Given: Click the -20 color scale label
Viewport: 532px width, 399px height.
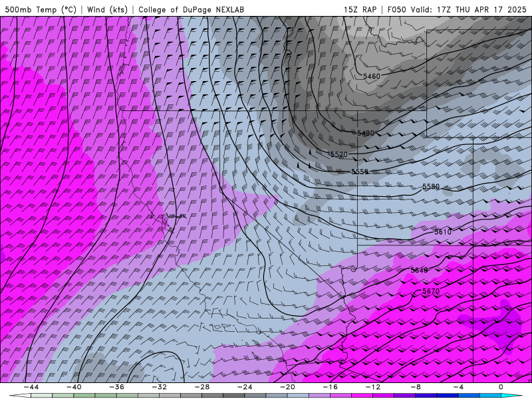Looking at the screenshot, I should pyautogui.click(x=288, y=387).
